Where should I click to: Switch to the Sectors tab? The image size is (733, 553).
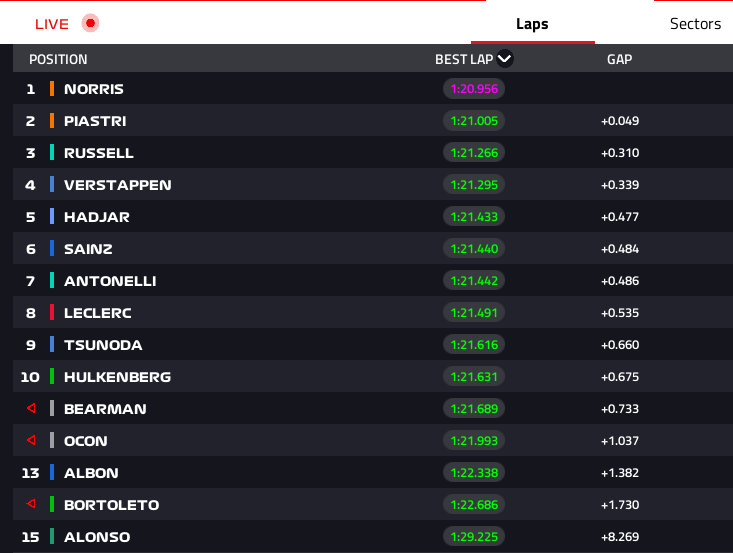point(695,24)
